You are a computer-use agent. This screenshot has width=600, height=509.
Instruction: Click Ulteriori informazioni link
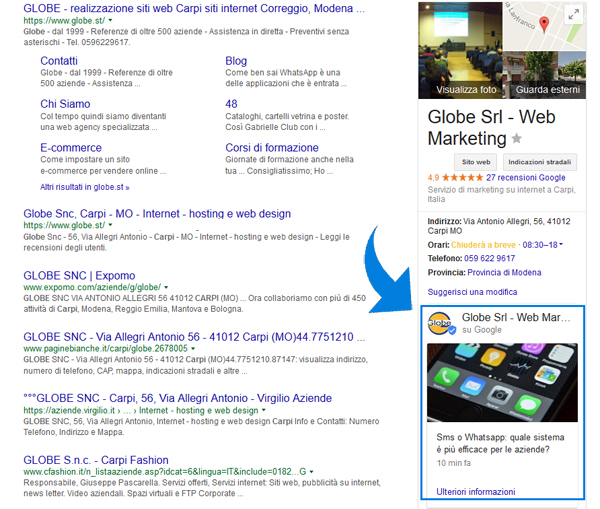tap(476, 492)
